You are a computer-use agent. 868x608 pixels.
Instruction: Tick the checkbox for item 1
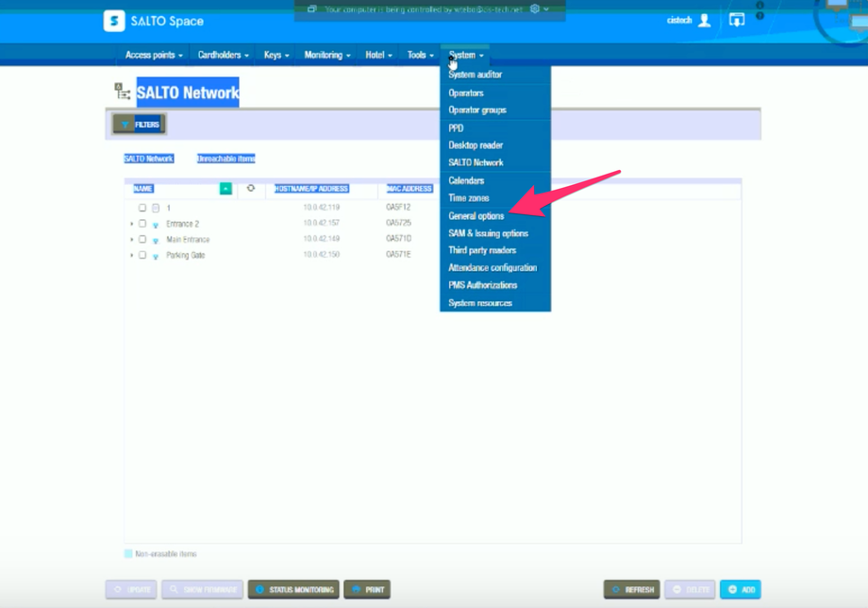coord(142,208)
